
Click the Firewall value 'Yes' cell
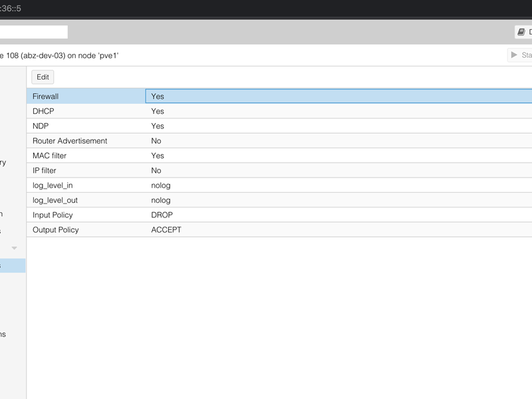[x=158, y=96]
